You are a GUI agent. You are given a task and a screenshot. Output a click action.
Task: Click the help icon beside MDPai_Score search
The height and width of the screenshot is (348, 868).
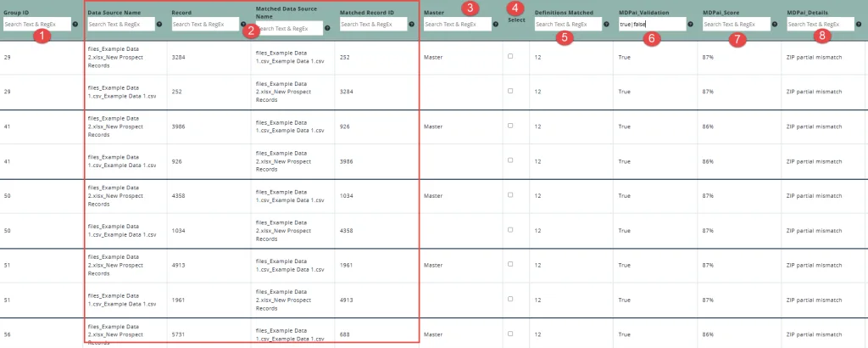[x=775, y=25]
